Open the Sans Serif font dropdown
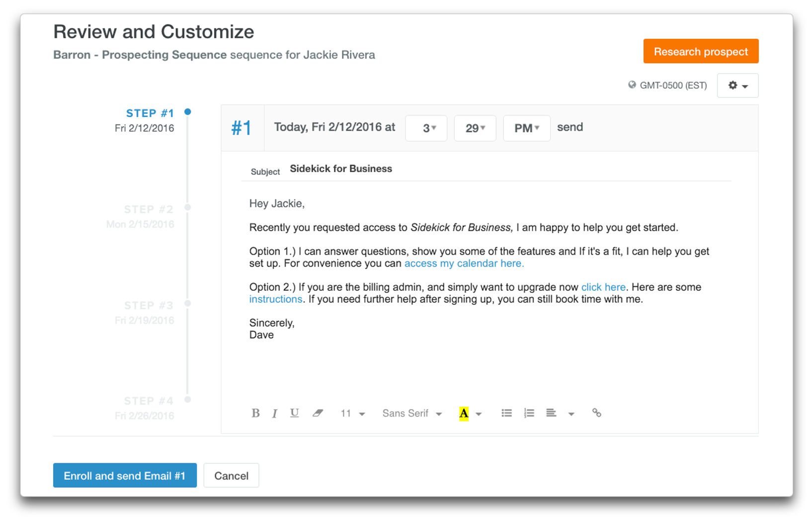Screen dimensions: 812x524 coord(411,414)
